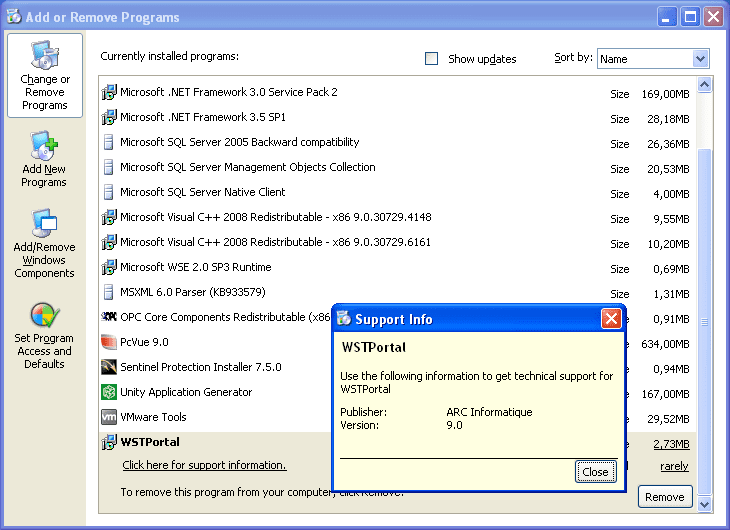
Task: Minimize the Add or Remove Programs window
Action: coord(667,17)
